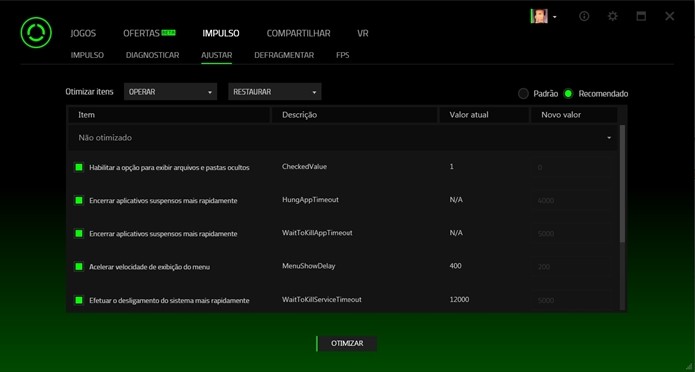695x372 pixels.
Task: Select the IMPULSO main tab
Action: point(221,33)
